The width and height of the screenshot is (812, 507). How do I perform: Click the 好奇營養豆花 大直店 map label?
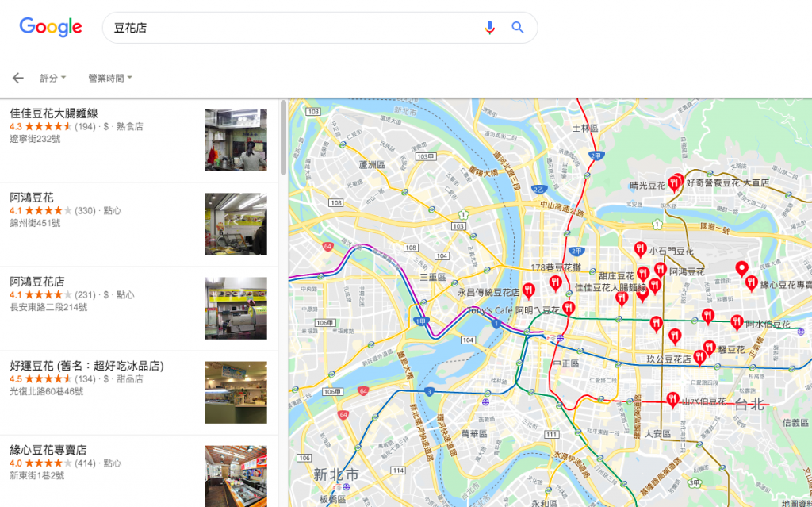pyautogui.click(x=728, y=182)
